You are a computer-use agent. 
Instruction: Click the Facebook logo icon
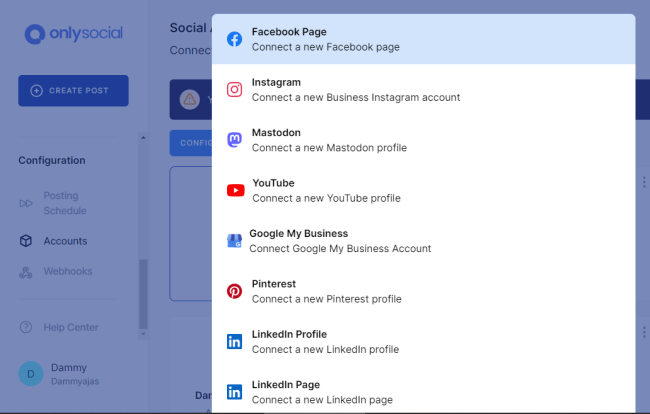(x=234, y=39)
